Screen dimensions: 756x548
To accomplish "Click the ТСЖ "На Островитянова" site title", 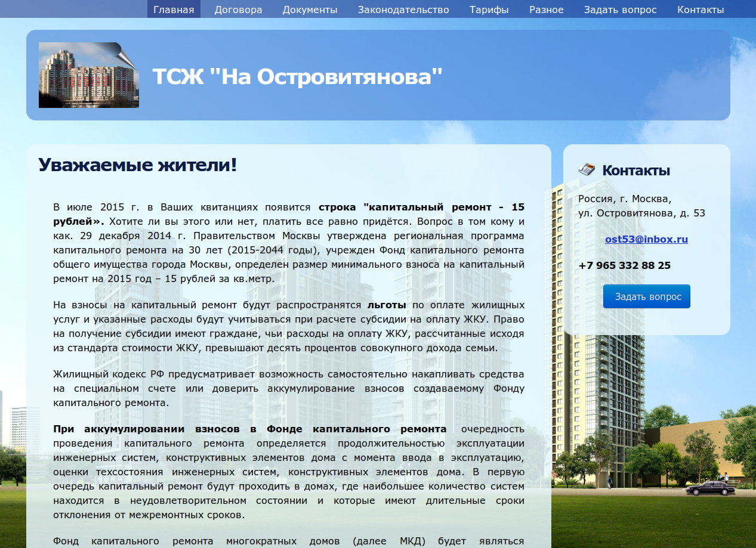I will (x=298, y=76).
